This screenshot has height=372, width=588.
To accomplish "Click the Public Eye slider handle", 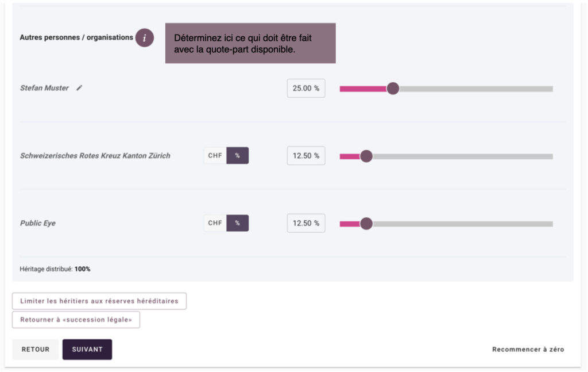I will [366, 224].
